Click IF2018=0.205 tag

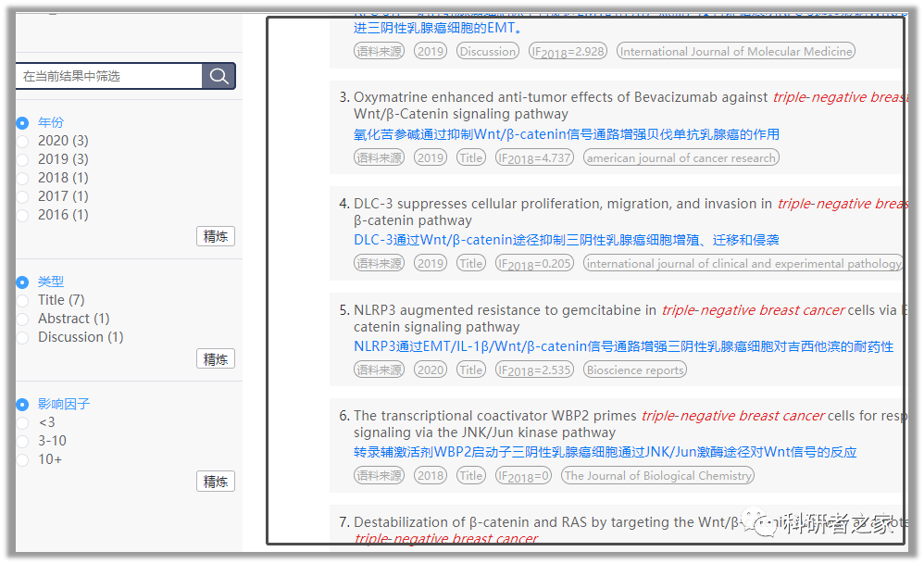[534, 263]
